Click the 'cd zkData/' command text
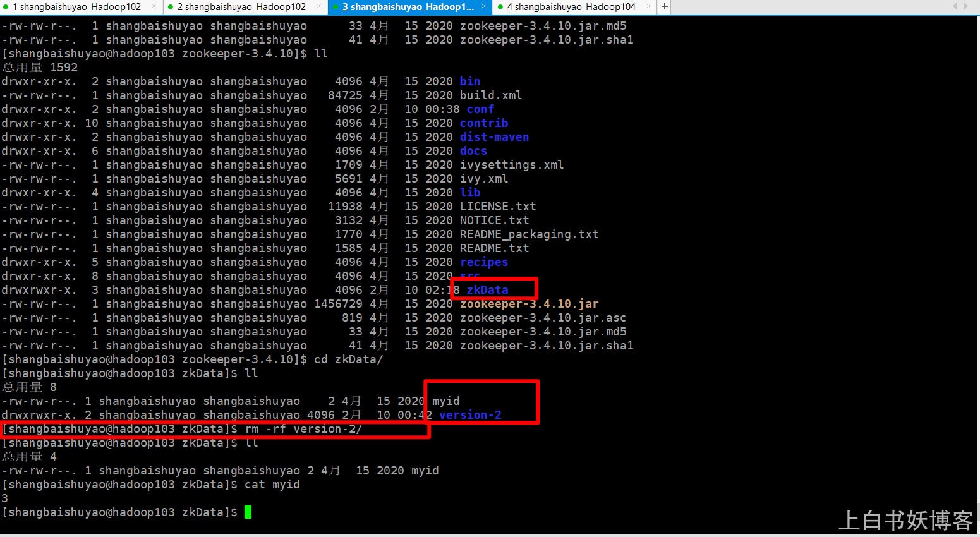Screen dimensions: 980x537 pos(349,359)
